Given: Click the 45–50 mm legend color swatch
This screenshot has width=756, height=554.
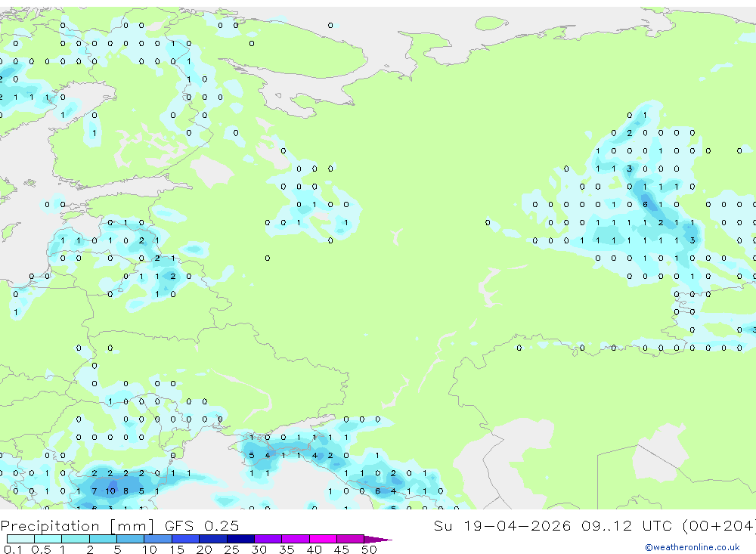Looking at the screenshot, I should pos(351,539).
